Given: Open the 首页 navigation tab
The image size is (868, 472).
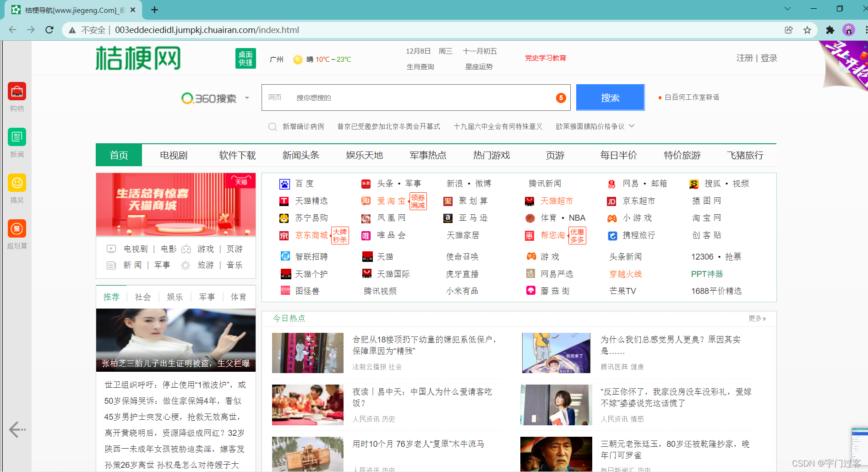Looking at the screenshot, I should click(119, 155).
